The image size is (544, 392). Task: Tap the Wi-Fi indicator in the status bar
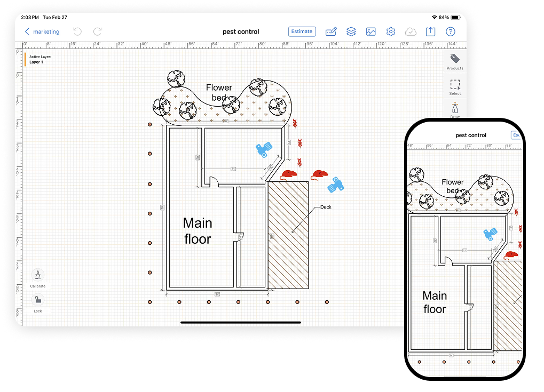[434, 17]
